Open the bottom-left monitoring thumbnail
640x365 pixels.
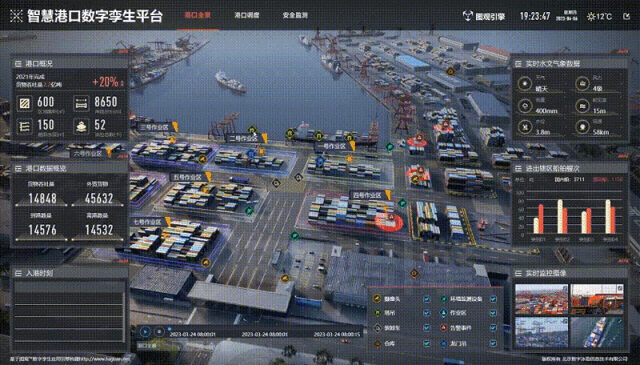541,332
